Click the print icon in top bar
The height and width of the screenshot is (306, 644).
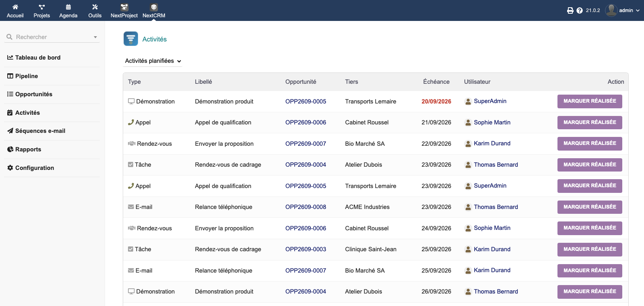(x=570, y=10)
